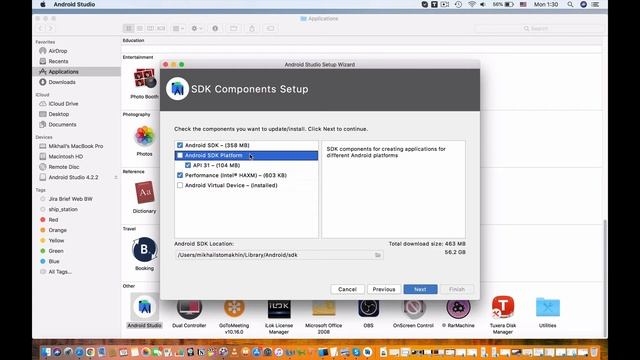Open Documents in Finder sidebar
The image size is (640, 360).
[x=62, y=124]
